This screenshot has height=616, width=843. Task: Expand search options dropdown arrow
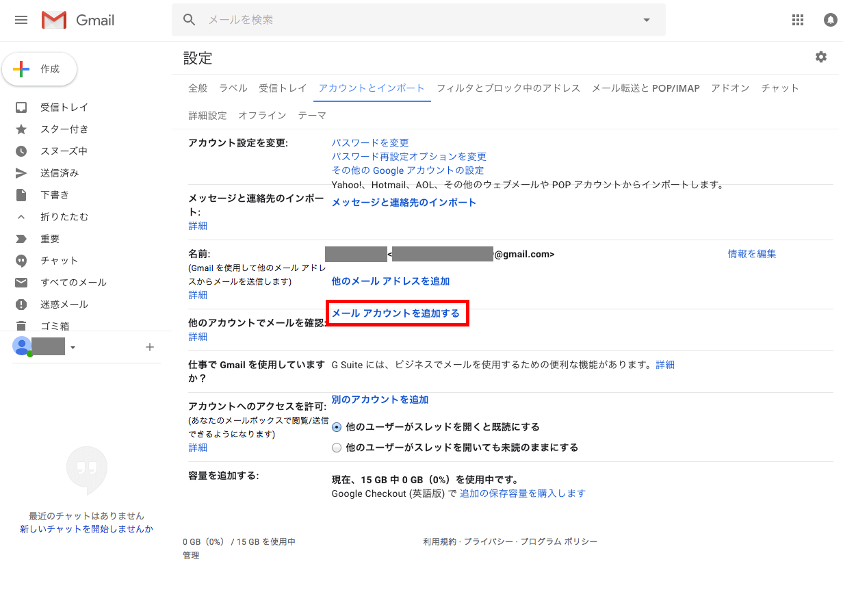tap(647, 20)
